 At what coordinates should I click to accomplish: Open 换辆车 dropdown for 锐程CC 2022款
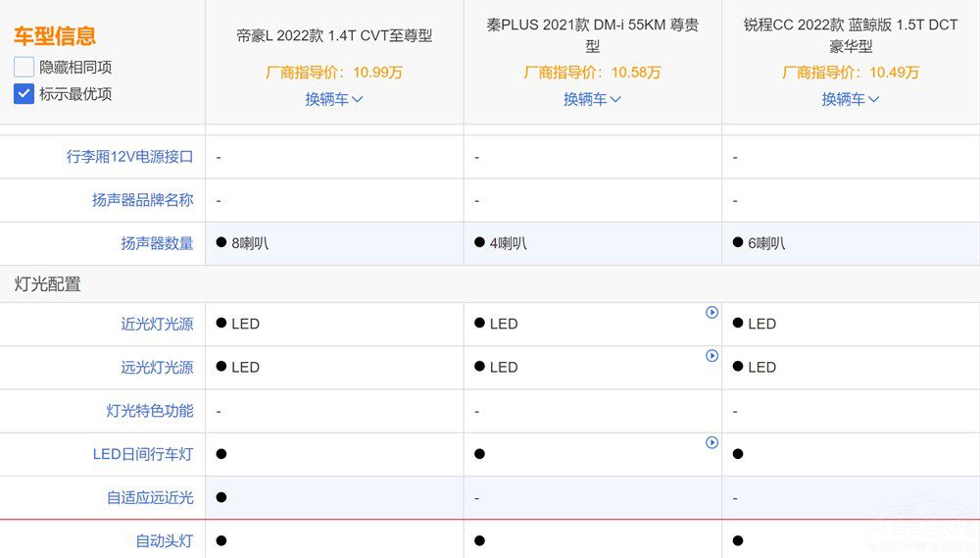[851, 99]
